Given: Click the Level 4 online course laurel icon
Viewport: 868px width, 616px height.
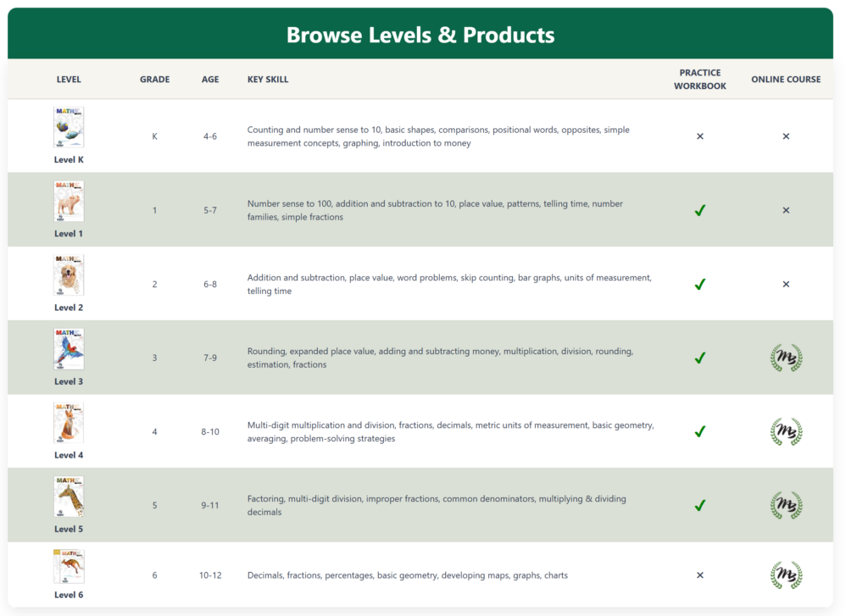Looking at the screenshot, I should click(786, 431).
